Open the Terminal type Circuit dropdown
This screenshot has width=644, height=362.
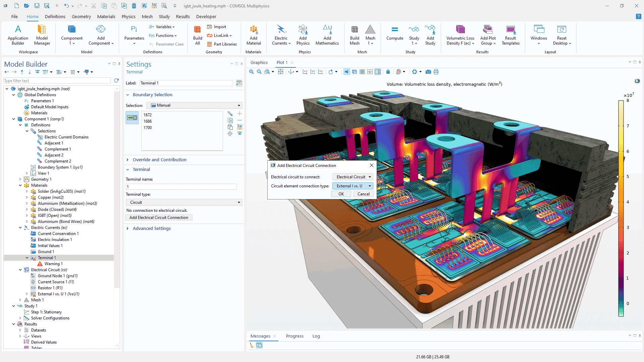click(184, 202)
